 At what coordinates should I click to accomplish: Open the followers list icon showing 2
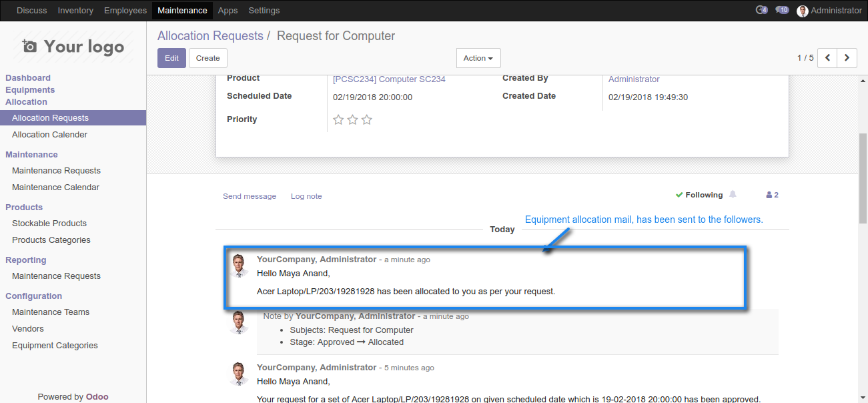pos(772,195)
